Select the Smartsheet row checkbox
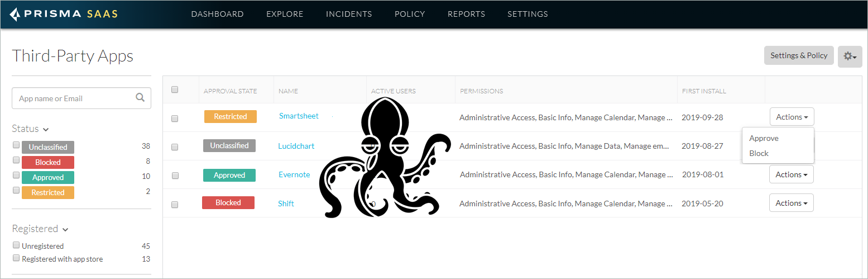This screenshot has width=868, height=279. click(x=175, y=119)
